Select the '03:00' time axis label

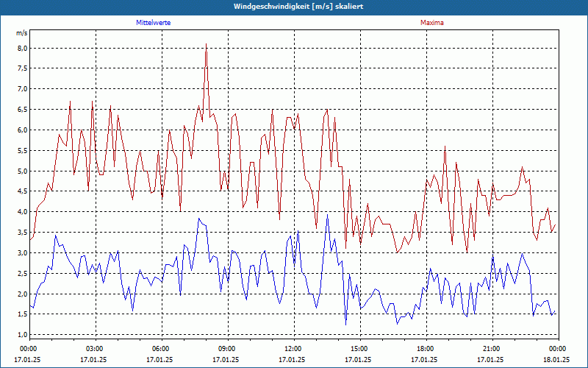[x=96, y=349]
